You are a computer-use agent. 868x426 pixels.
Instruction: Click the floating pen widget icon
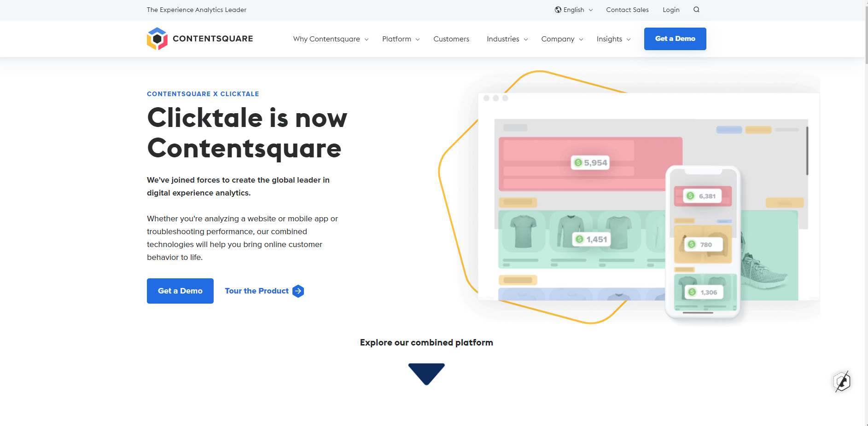(x=842, y=382)
